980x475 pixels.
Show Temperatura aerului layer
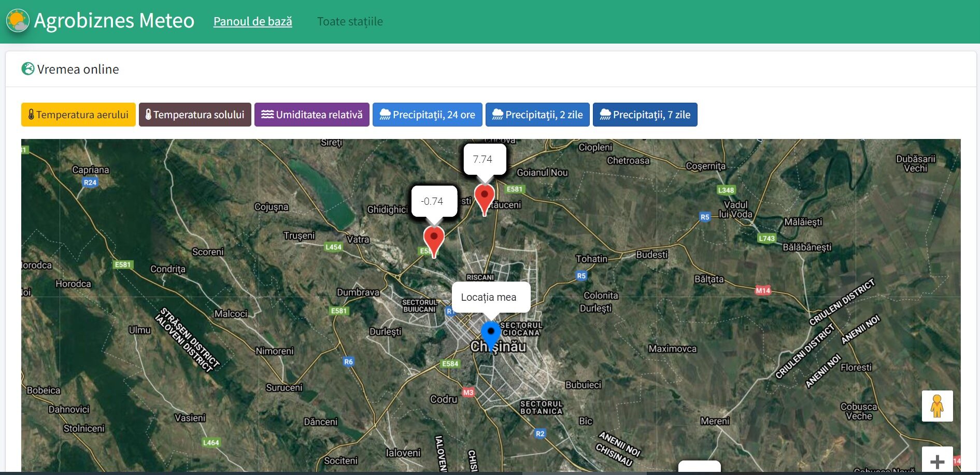pyautogui.click(x=78, y=115)
